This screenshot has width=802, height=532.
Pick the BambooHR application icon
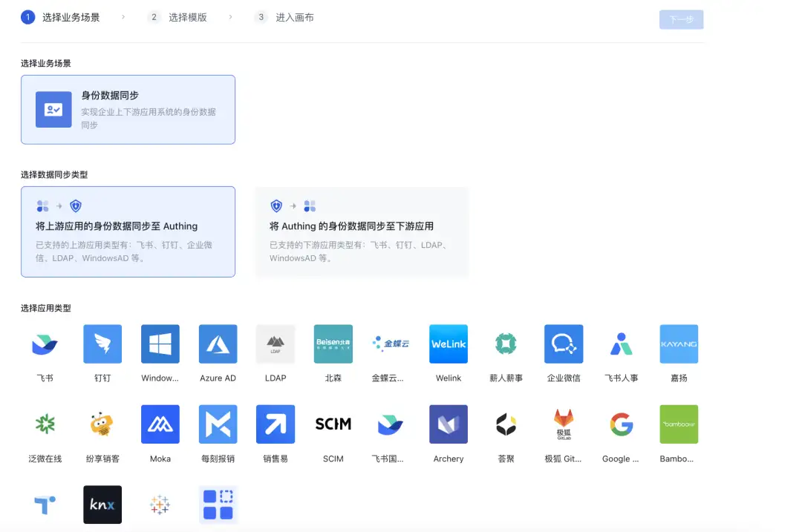point(679,424)
